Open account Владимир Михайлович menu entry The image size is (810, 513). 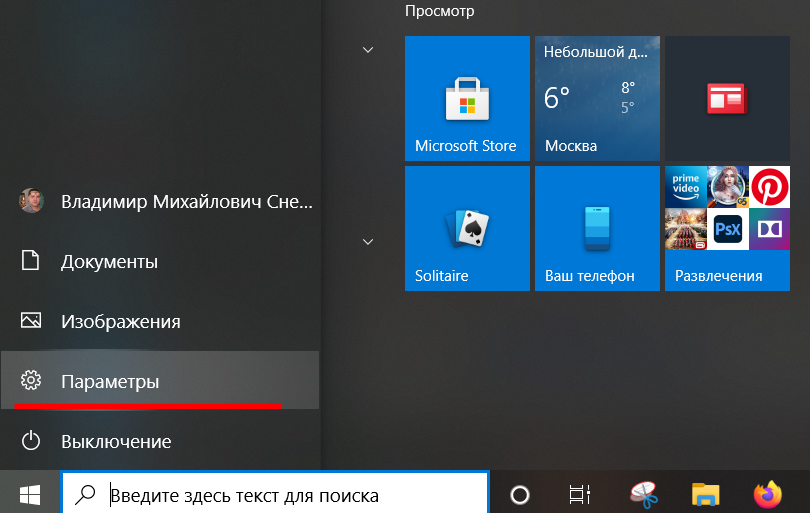[160, 201]
